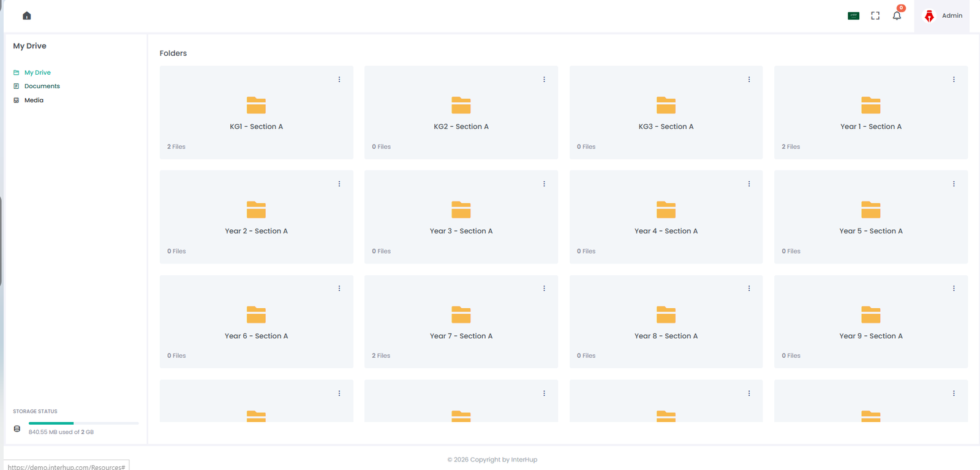Open options menu for Year 8 - Section A
Screen dimensions: 980x470
click(749, 289)
